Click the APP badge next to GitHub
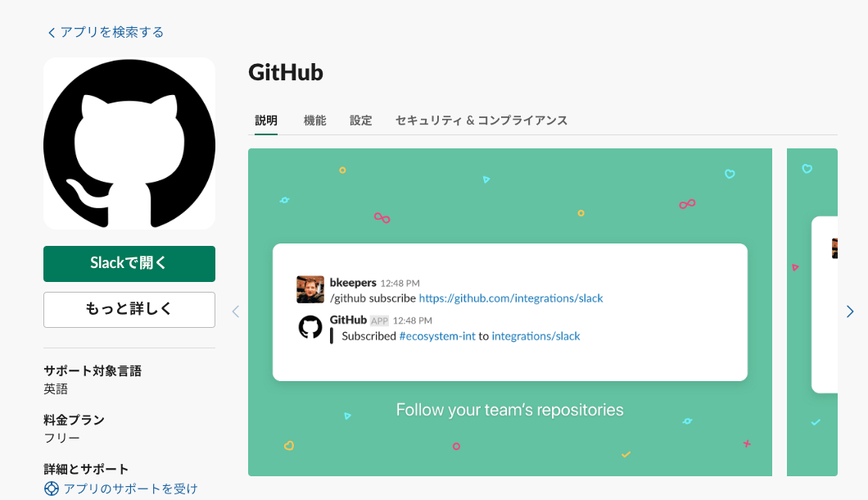868x500 pixels. pos(377,320)
